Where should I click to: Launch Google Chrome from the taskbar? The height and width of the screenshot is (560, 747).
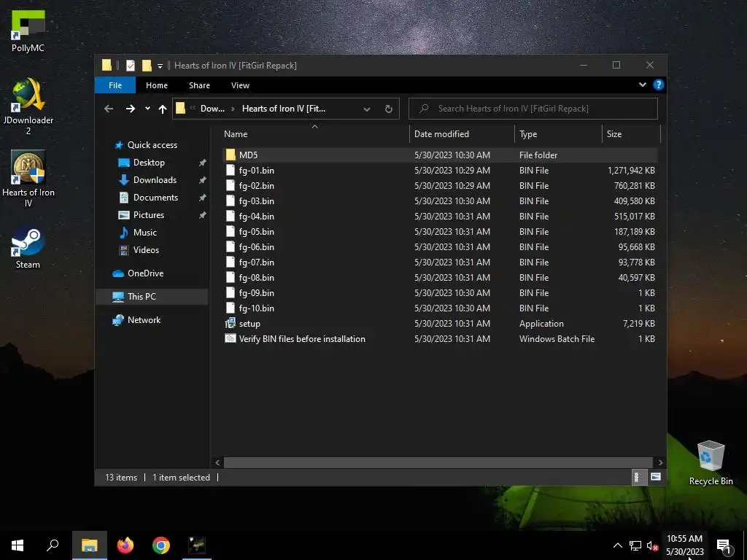tap(161, 545)
